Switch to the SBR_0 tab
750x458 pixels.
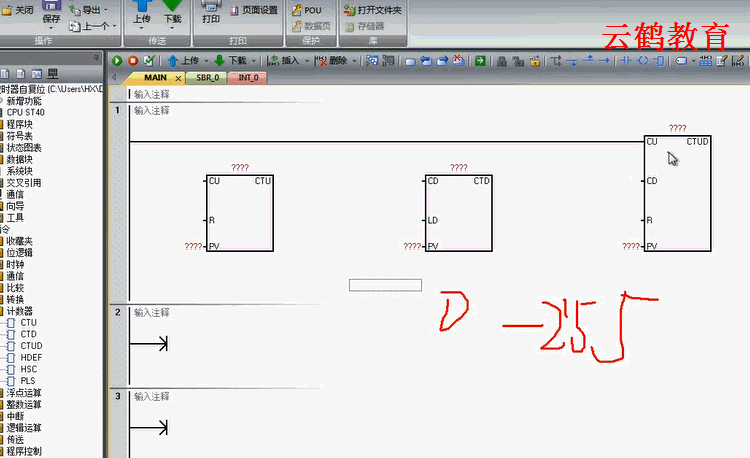[x=207, y=77]
